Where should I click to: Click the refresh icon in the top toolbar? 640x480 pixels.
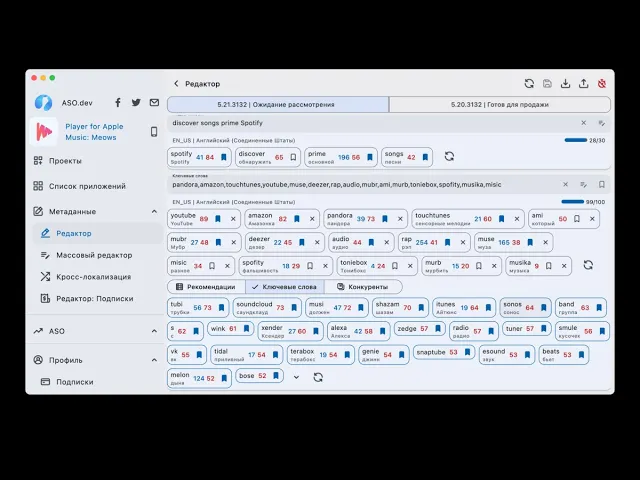tap(529, 83)
